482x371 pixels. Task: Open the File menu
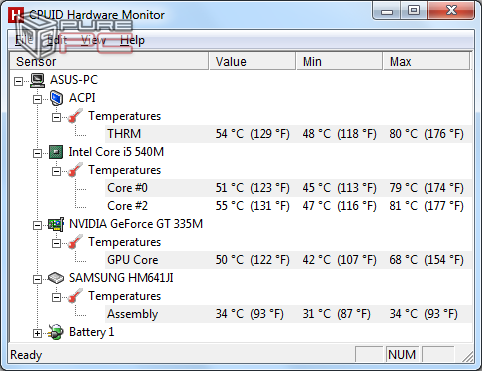coord(24,40)
